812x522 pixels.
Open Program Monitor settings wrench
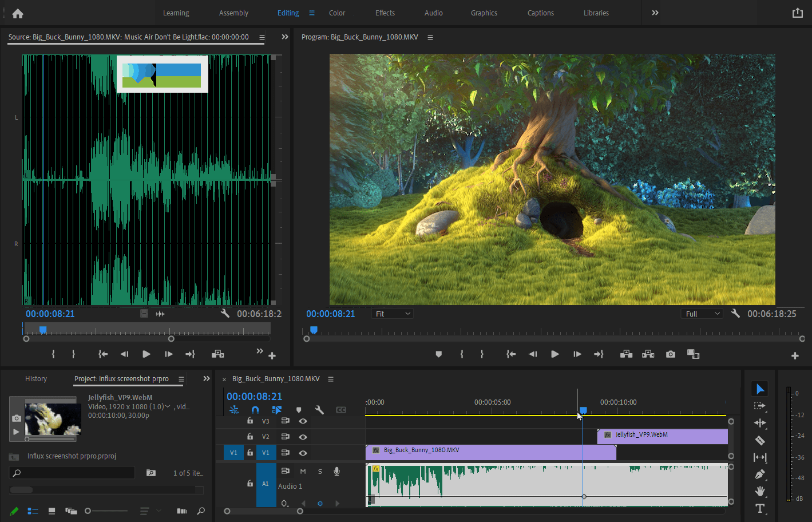[x=735, y=314]
